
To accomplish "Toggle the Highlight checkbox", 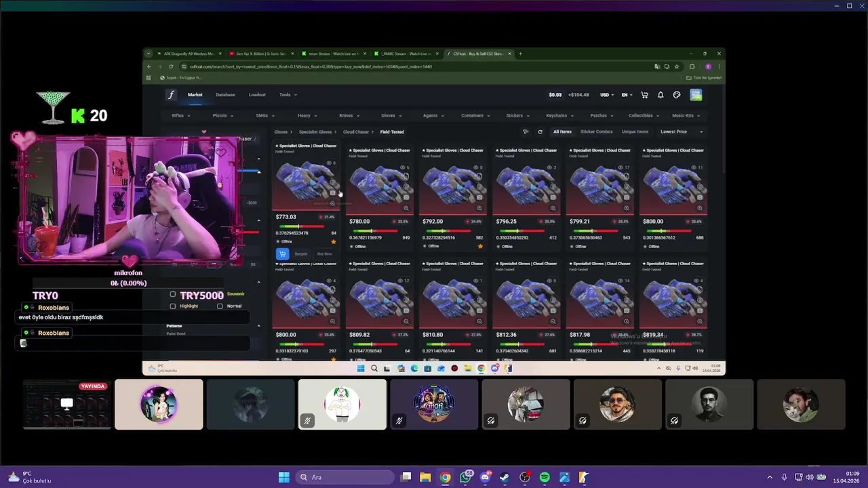I will coord(173,306).
